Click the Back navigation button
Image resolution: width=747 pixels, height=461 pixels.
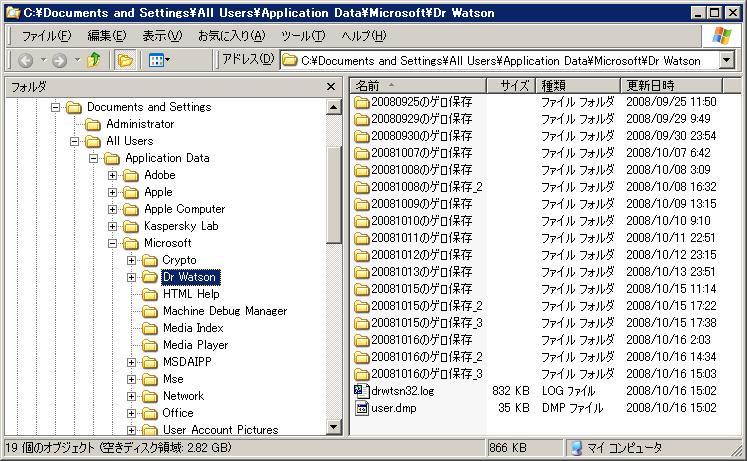[26, 60]
